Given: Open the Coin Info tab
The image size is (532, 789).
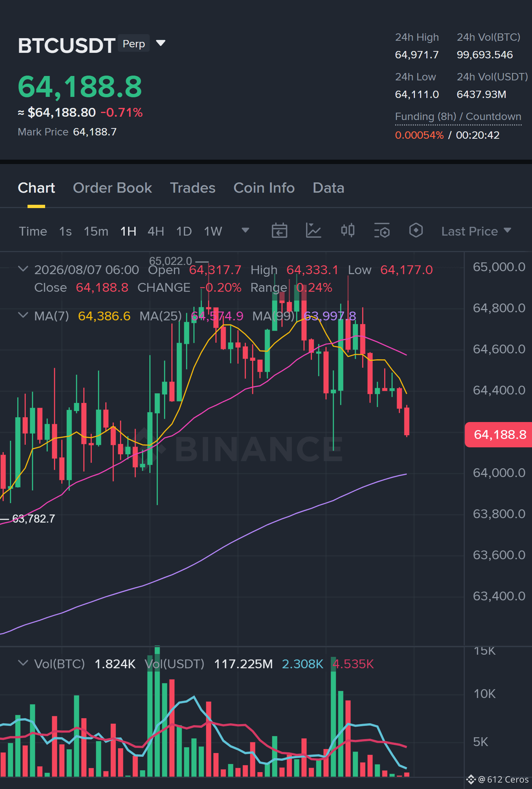Looking at the screenshot, I should click(264, 188).
